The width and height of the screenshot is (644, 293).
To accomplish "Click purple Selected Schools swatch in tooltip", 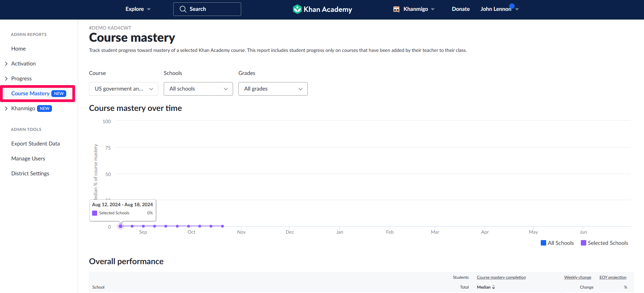I will tap(95, 213).
